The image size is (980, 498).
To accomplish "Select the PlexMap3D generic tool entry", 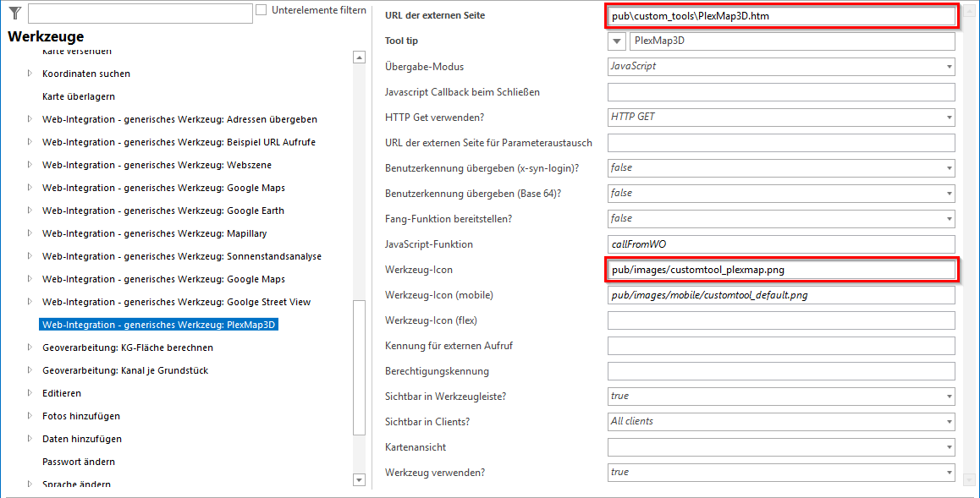I will (x=159, y=325).
